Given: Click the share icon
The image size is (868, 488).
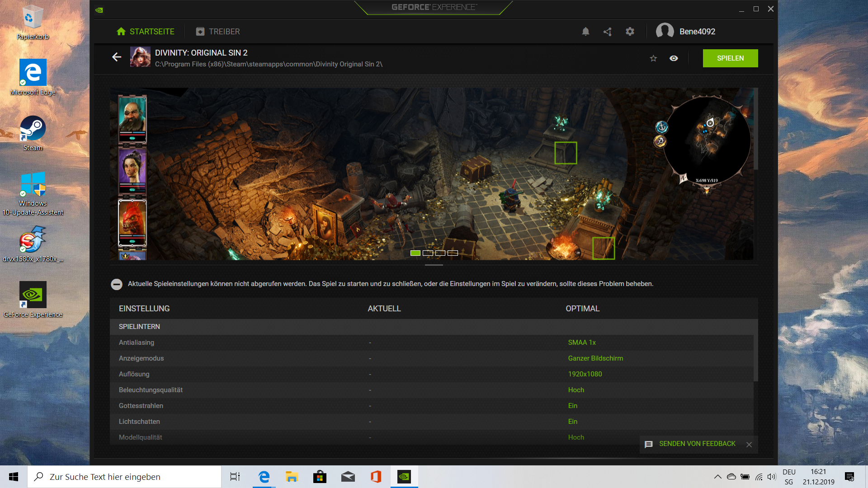Looking at the screenshot, I should [608, 32].
